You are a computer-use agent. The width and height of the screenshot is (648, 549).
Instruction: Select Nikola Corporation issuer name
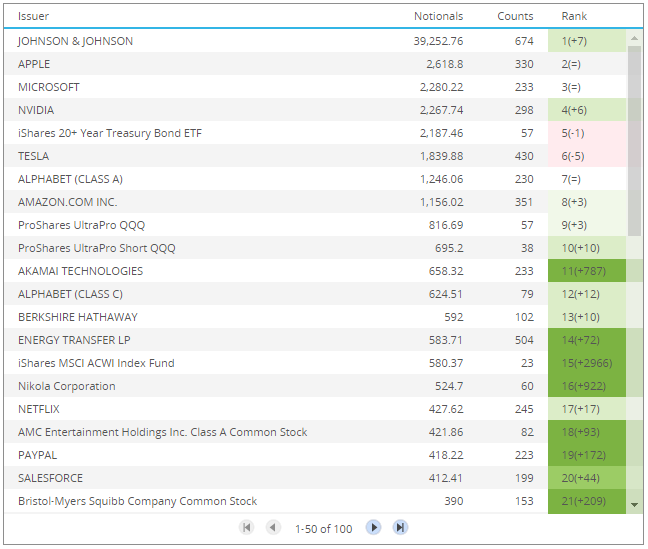67,386
